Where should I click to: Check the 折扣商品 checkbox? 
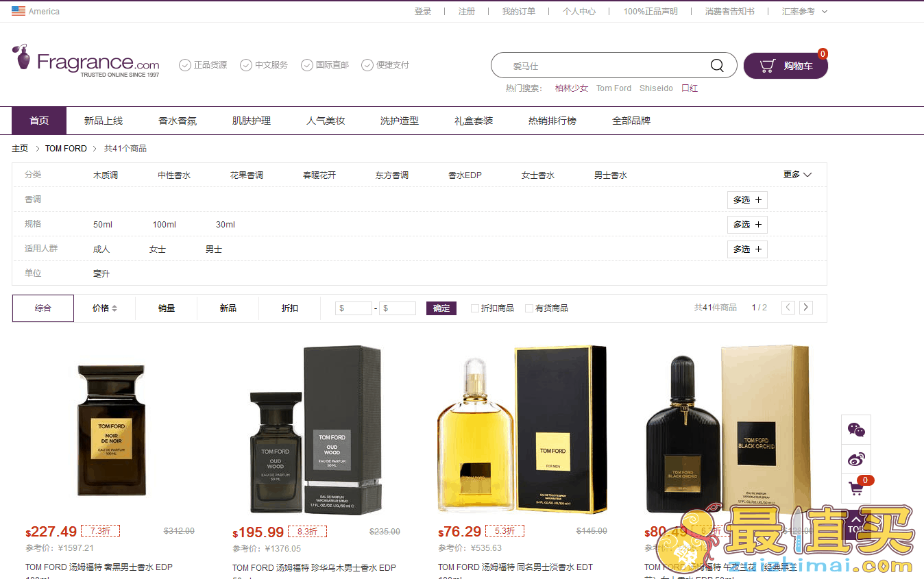474,308
